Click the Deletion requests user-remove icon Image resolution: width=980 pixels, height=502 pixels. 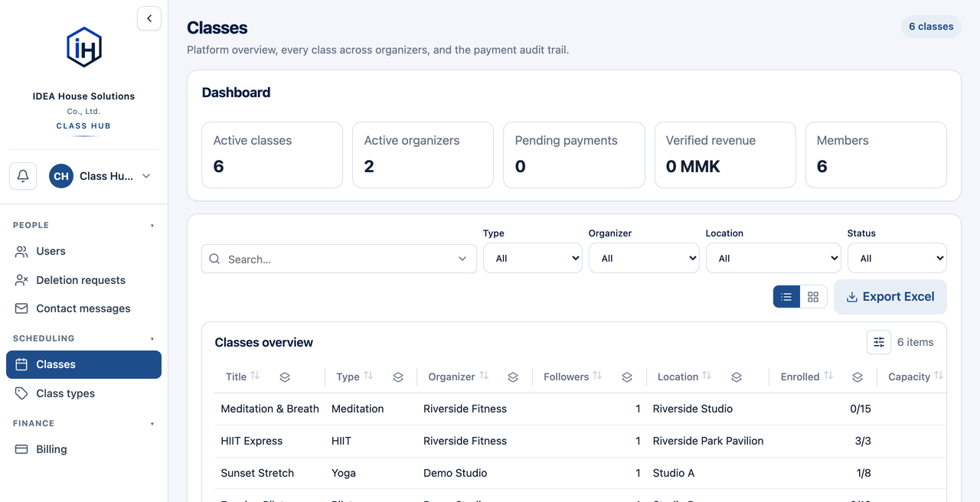tap(21, 280)
